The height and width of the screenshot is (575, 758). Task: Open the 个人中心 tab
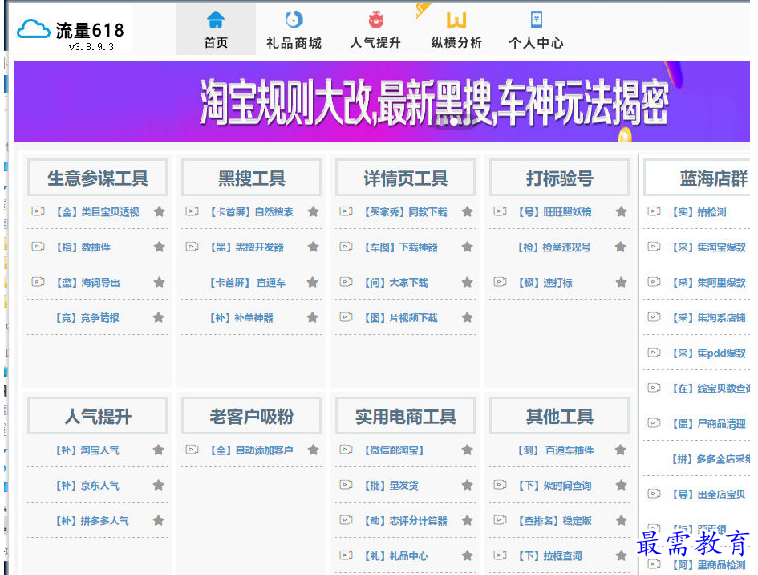click(536, 29)
